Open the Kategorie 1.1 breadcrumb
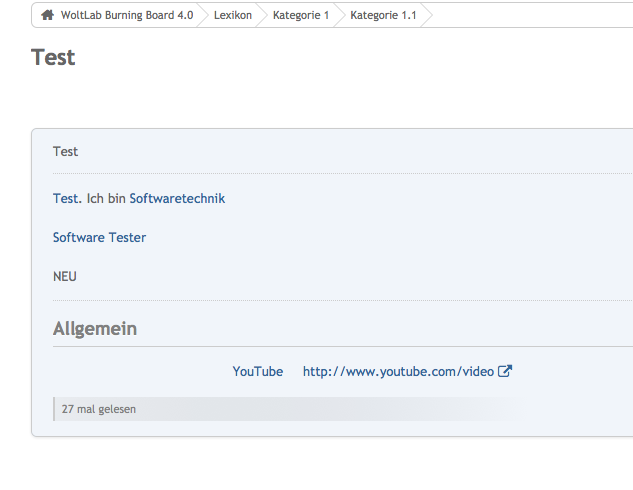The height and width of the screenshot is (490, 633). pos(383,15)
